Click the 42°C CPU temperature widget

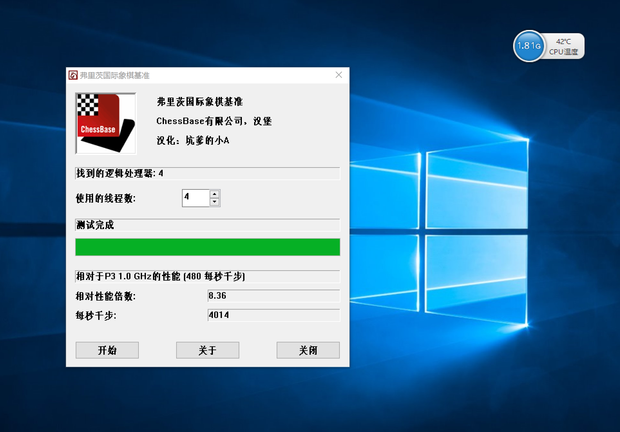point(563,46)
